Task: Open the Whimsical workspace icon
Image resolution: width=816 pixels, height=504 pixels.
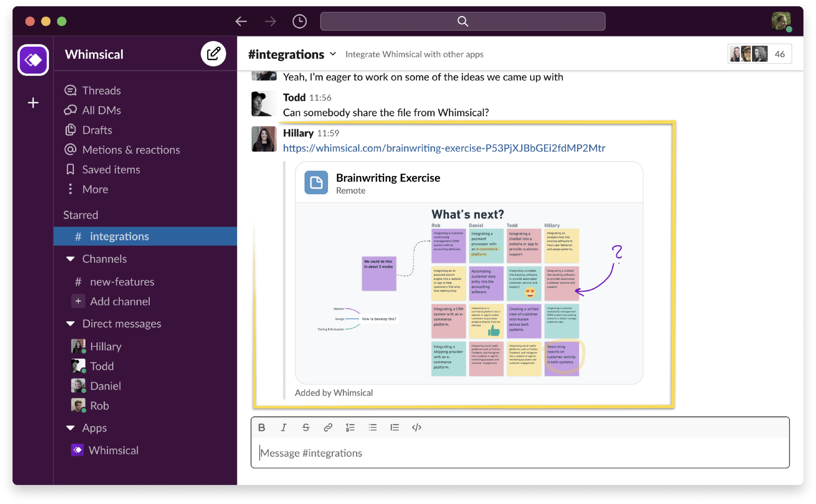Action: point(33,60)
